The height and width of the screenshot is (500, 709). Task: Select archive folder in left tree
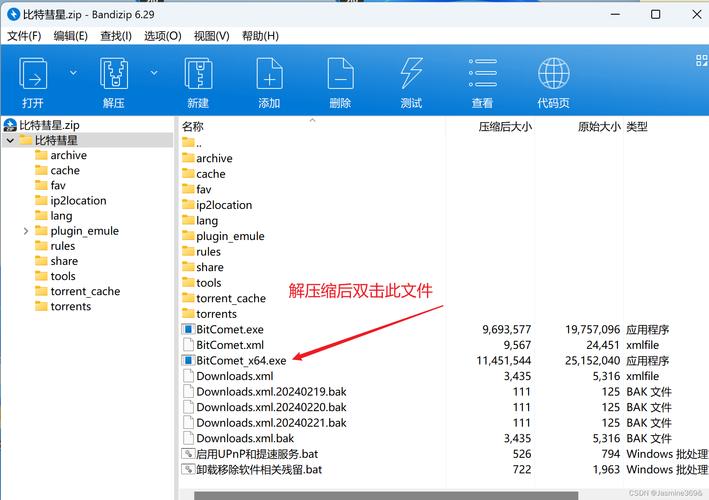coord(69,156)
